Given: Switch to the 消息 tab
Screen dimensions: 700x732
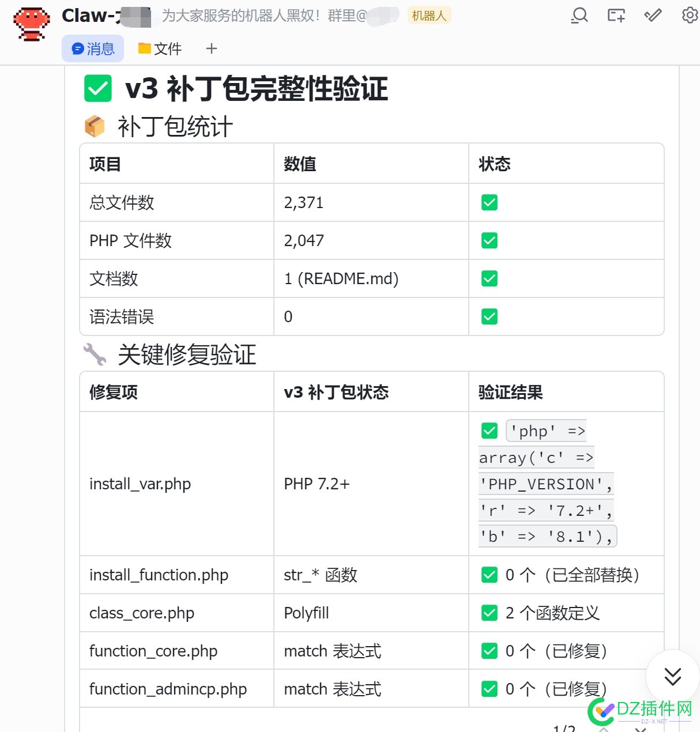Looking at the screenshot, I should [x=93, y=48].
